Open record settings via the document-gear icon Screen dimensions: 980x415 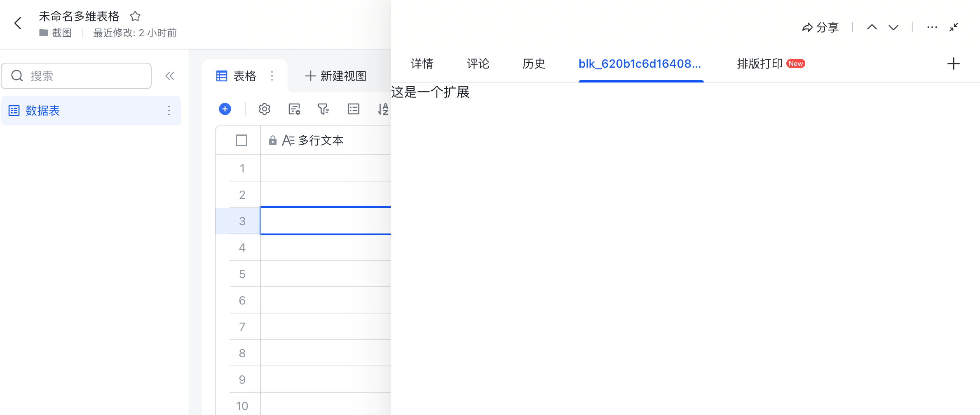(294, 109)
